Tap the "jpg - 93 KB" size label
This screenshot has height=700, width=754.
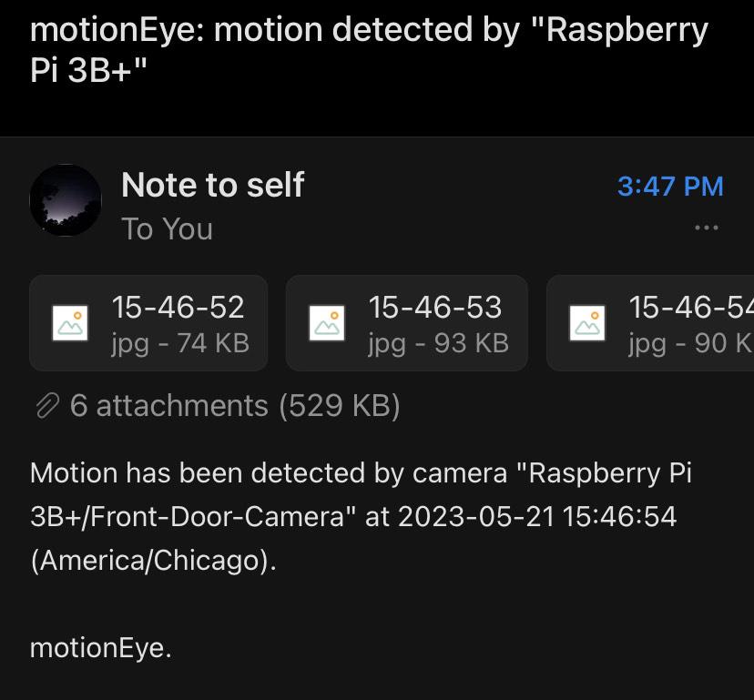coord(438,342)
